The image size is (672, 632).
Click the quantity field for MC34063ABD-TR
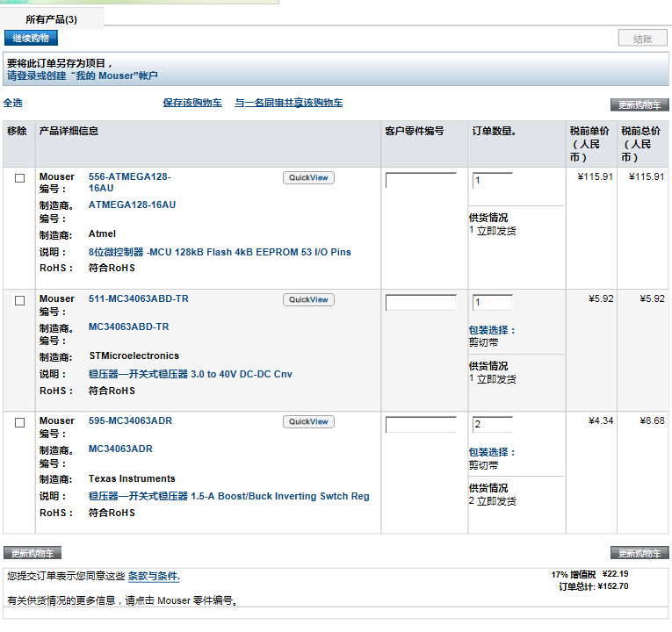[493, 302]
